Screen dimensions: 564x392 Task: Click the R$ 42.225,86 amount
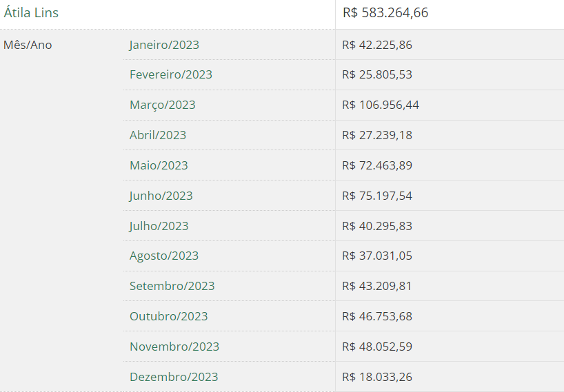[376, 45]
